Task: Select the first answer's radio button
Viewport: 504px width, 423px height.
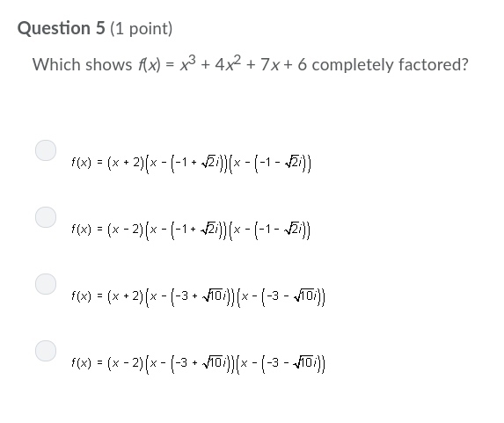Action: tap(46, 150)
